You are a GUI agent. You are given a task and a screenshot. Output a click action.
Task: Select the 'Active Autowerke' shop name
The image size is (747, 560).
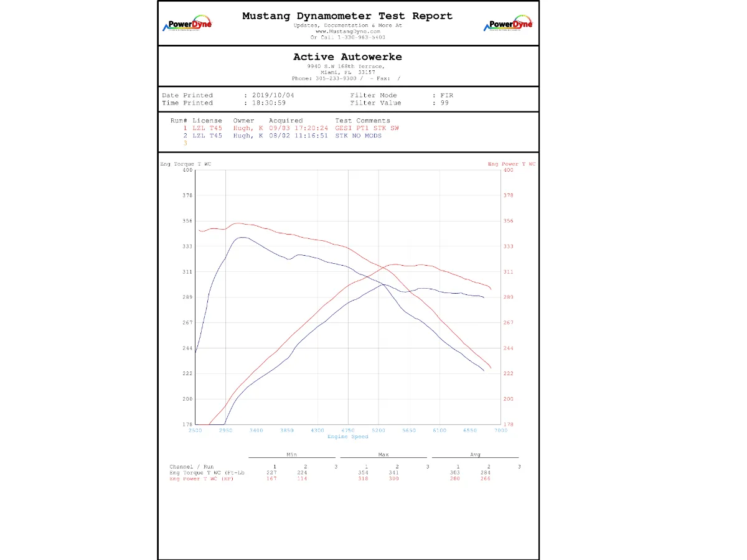click(347, 57)
